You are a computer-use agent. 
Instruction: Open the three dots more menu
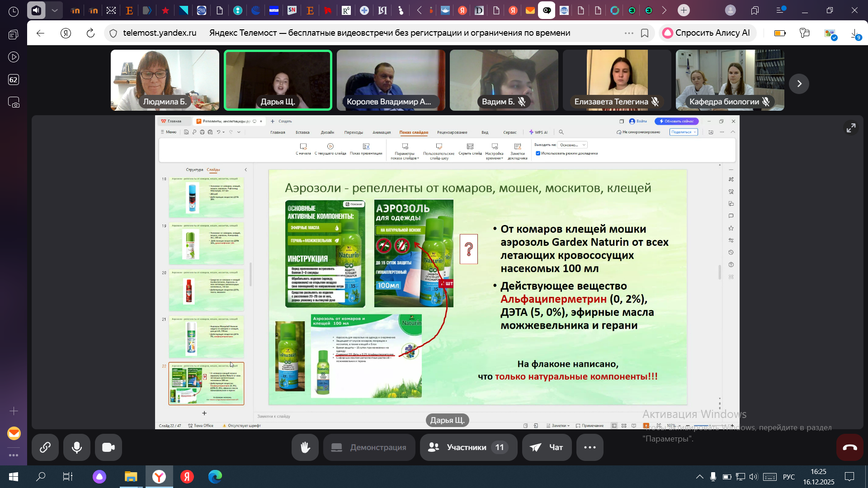click(590, 447)
